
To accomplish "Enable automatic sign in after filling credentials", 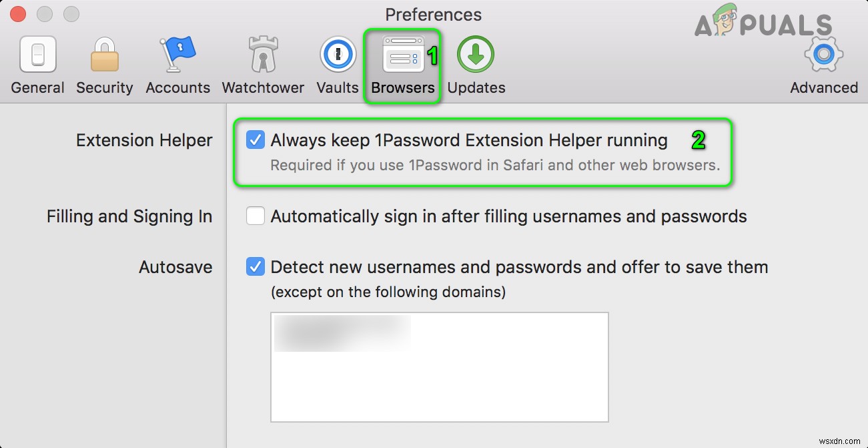I will coord(254,216).
